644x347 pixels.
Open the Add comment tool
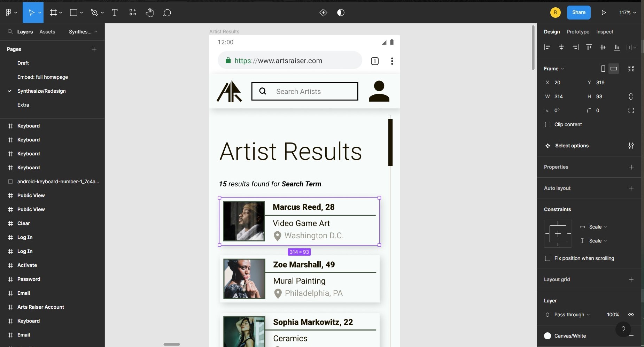(167, 13)
